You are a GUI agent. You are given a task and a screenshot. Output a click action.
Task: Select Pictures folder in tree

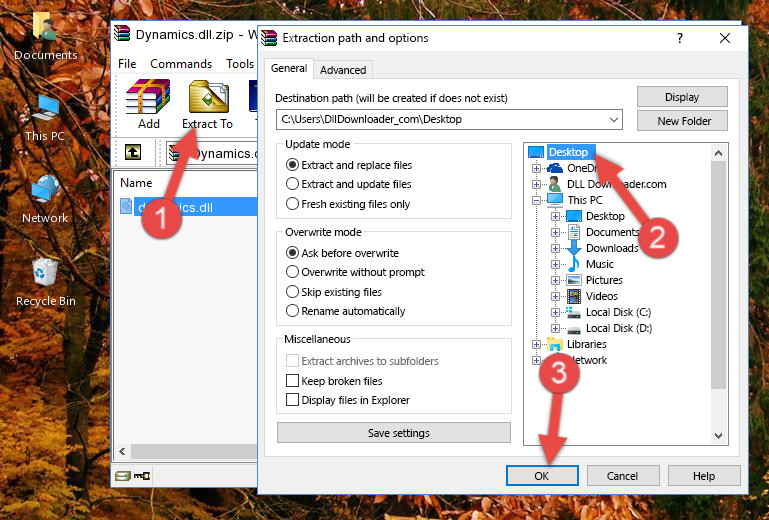click(604, 280)
